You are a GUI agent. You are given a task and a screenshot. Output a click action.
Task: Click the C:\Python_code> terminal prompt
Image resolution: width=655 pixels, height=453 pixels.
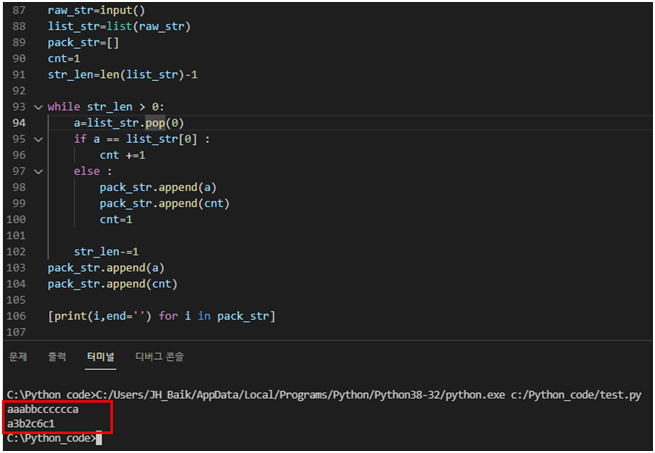click(x=51, y=438)
